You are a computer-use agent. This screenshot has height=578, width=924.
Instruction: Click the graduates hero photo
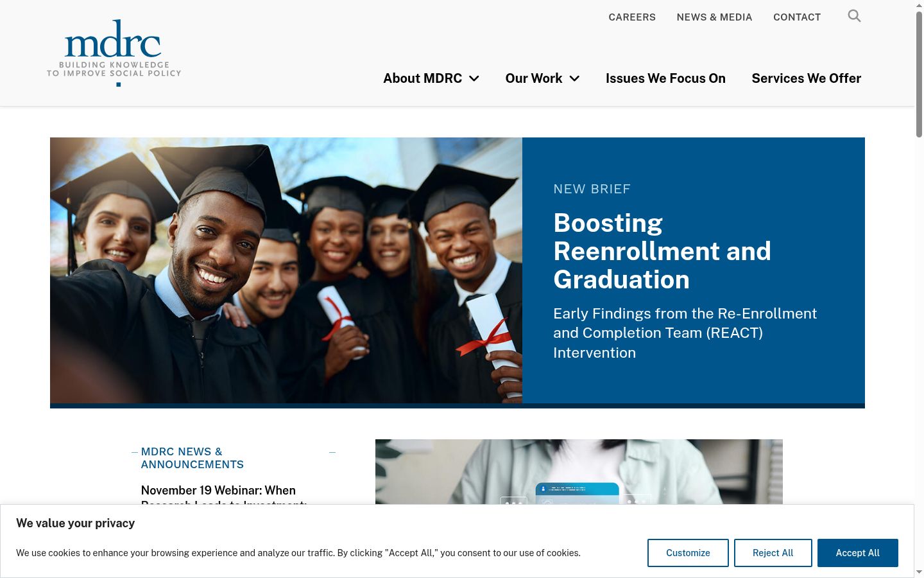(286, 270)
